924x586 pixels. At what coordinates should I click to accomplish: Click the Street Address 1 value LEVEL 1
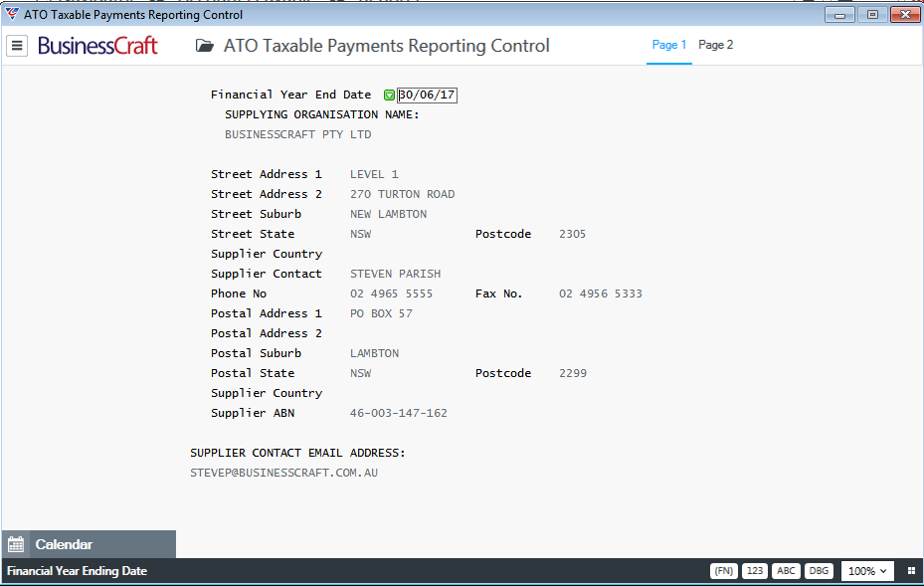[x=374, y=174]
